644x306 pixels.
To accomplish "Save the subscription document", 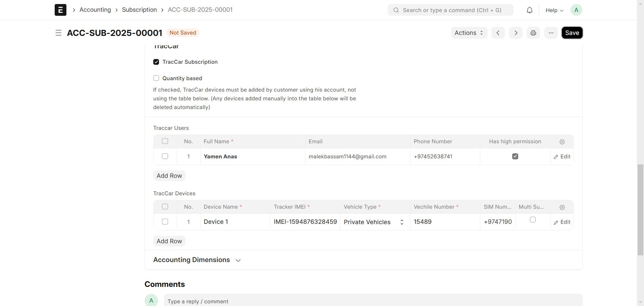I will (x=572, y=33).
